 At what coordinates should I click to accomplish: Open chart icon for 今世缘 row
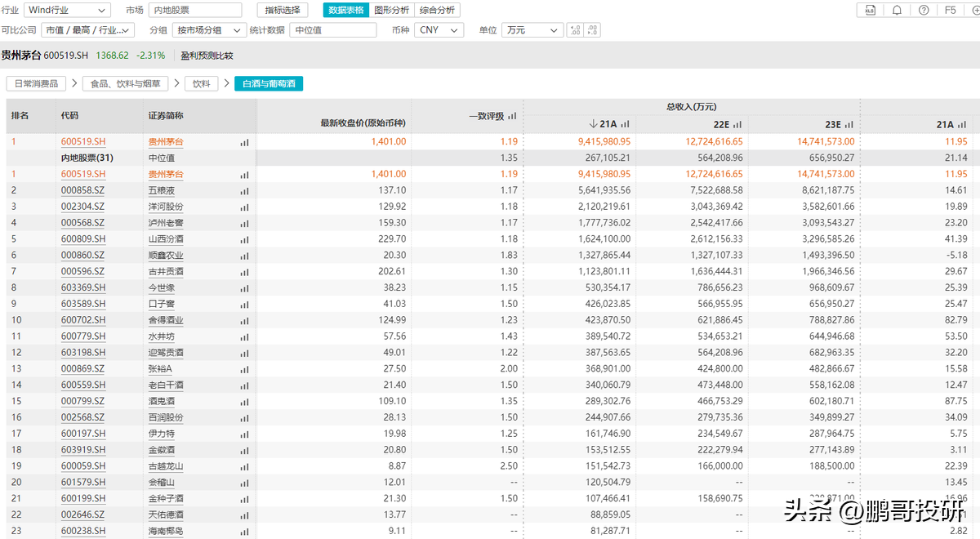tap(244, 287)
